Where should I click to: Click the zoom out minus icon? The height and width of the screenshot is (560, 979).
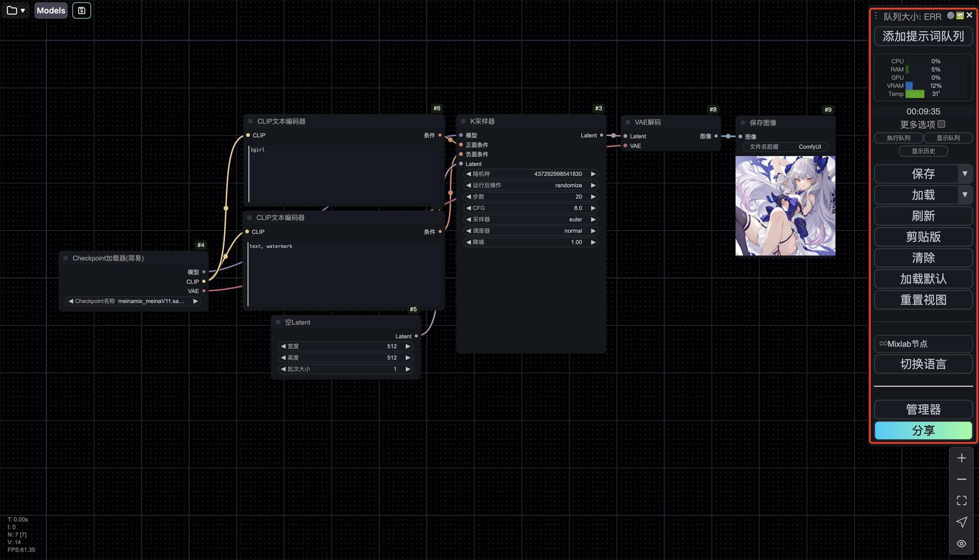[x=961, y=479]
